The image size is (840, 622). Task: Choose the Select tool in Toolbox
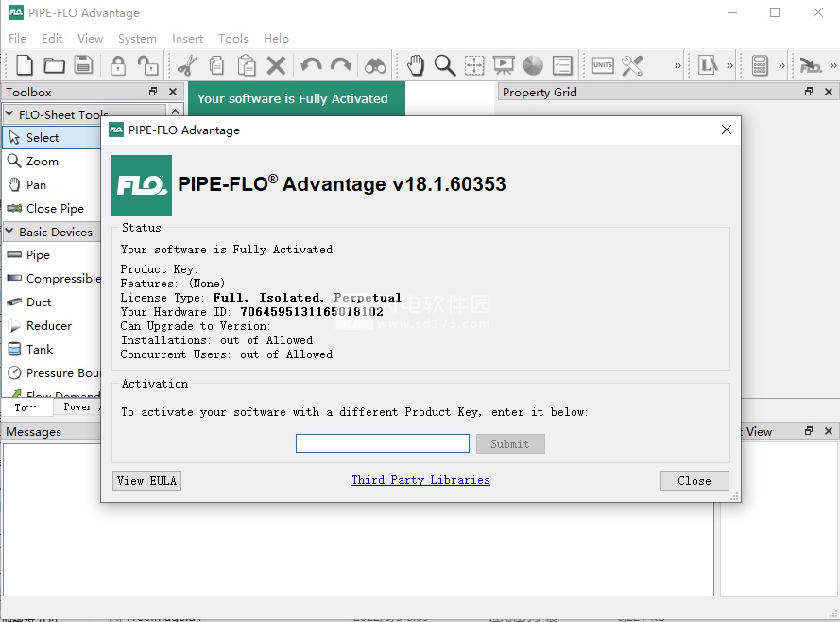click(52, 138)
